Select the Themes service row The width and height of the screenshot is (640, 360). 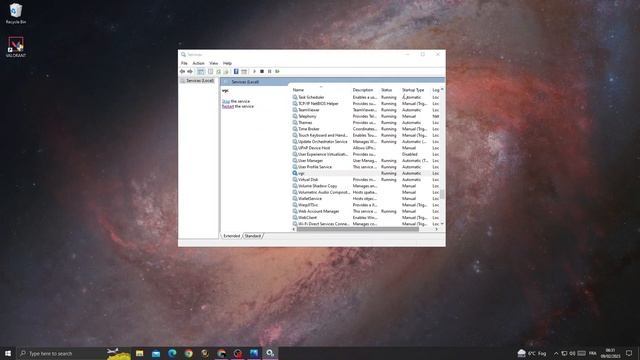click(x=366, y=122)
